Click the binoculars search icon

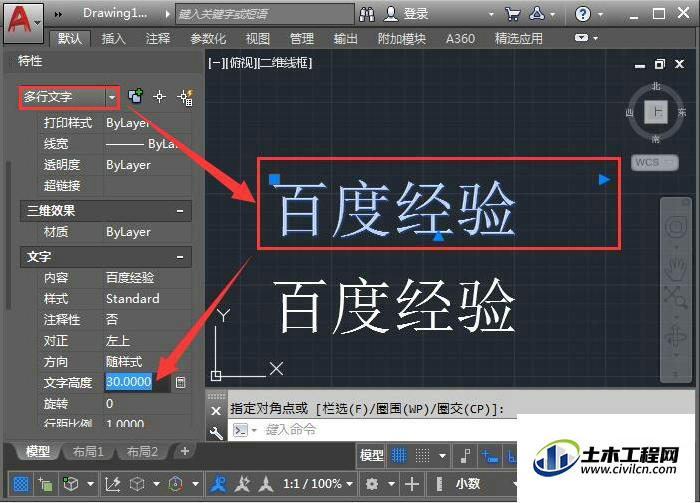click(367, 14)
